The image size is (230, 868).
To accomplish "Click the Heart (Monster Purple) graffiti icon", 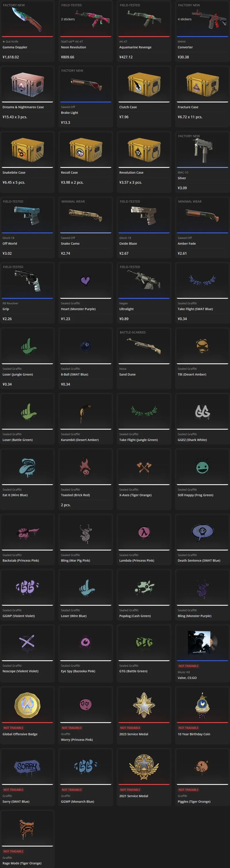I will pyautogui.click(x=85, y=280).
